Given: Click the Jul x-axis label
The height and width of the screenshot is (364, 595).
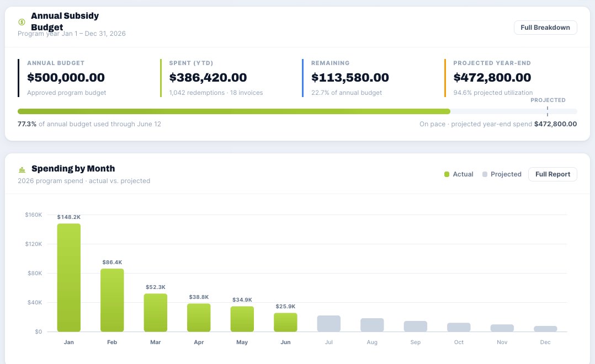Looking at the screenshot, I should click(x=328, y=342).
